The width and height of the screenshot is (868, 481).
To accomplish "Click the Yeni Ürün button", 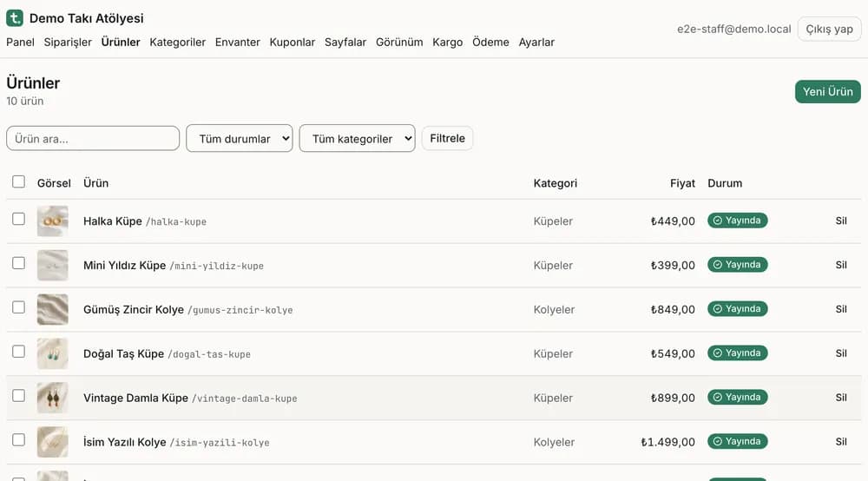I will pos(827,91).
